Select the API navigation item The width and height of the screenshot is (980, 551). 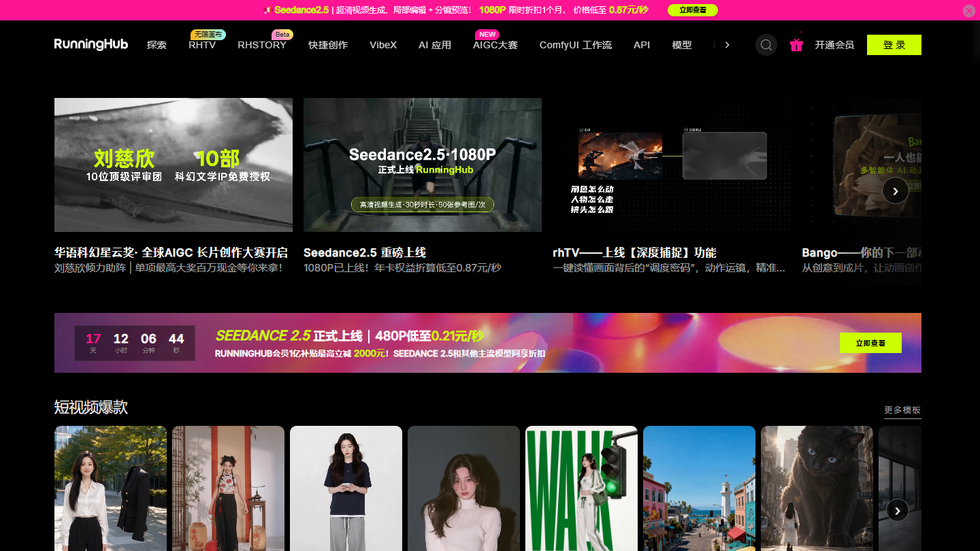pos(642,45)
